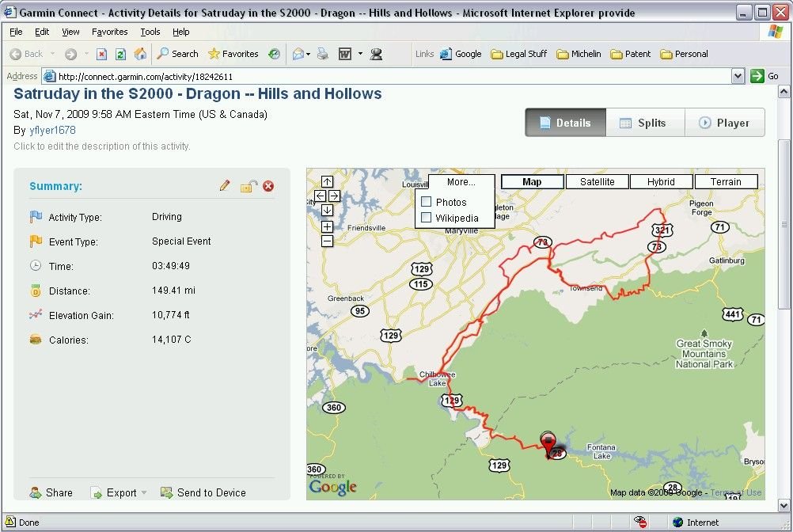The image size is (793, 532).
Task: Open the Favorites menu
Action: pyautogui.click(x=109, y=32)
